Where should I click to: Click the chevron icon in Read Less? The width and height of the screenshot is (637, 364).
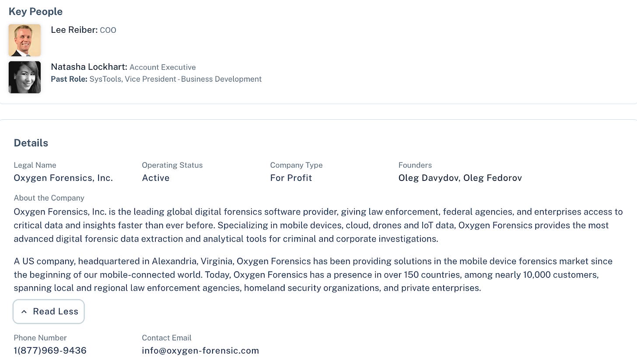pyautogui.click(x=24, y=312)
